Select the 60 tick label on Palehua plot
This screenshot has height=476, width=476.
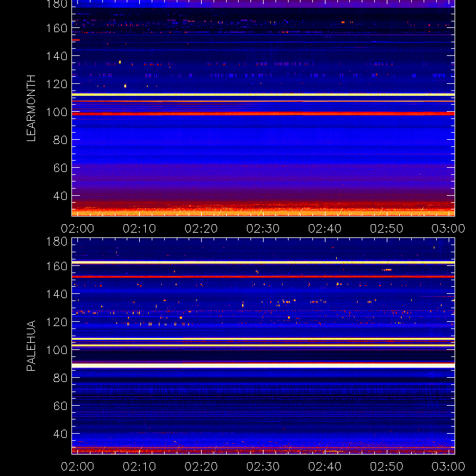coord(60,406)
